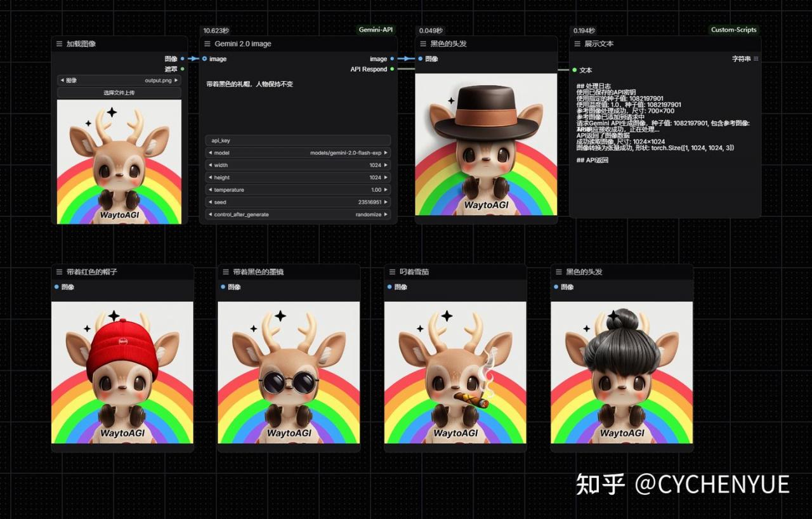This screenshot has width=812, height=519.
Task: Click the 0.194秒 execution time label
Action: [584, 30]
